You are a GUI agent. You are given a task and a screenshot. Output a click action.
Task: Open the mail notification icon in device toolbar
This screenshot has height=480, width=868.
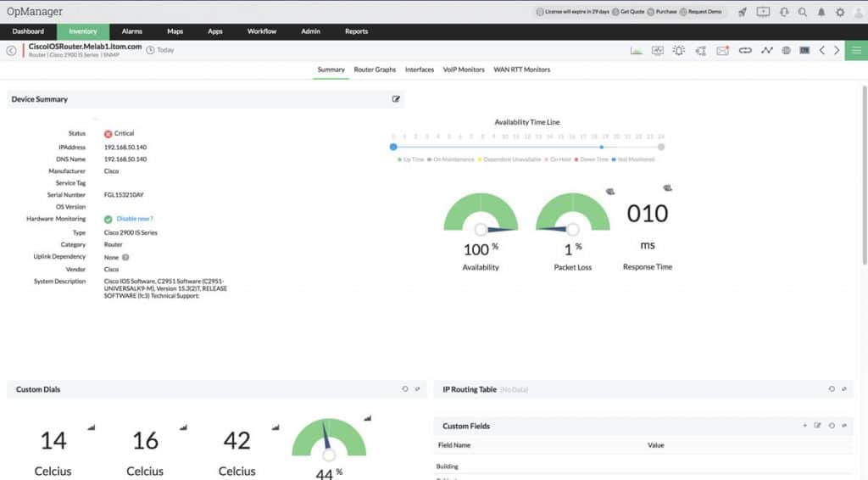tap(722, 50)
